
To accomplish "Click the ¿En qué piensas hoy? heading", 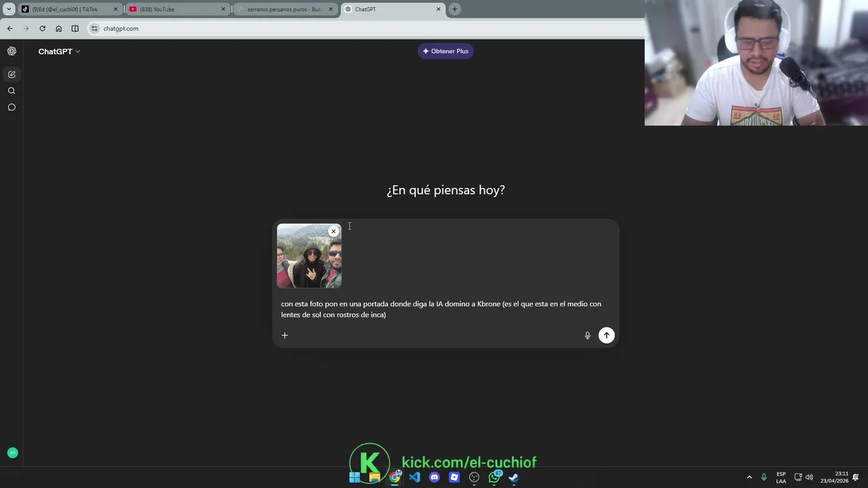I will pyautogui.click(x=446, y=190).
